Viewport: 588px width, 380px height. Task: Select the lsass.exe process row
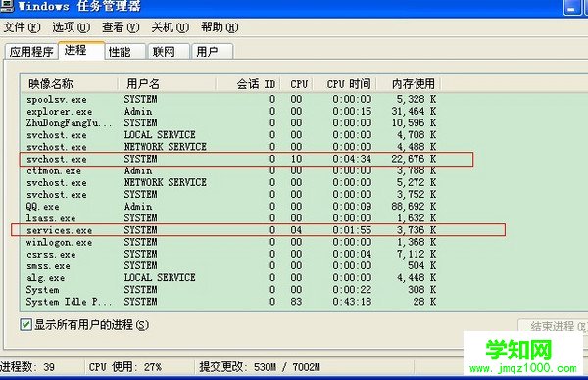click(x=230, y=218)
